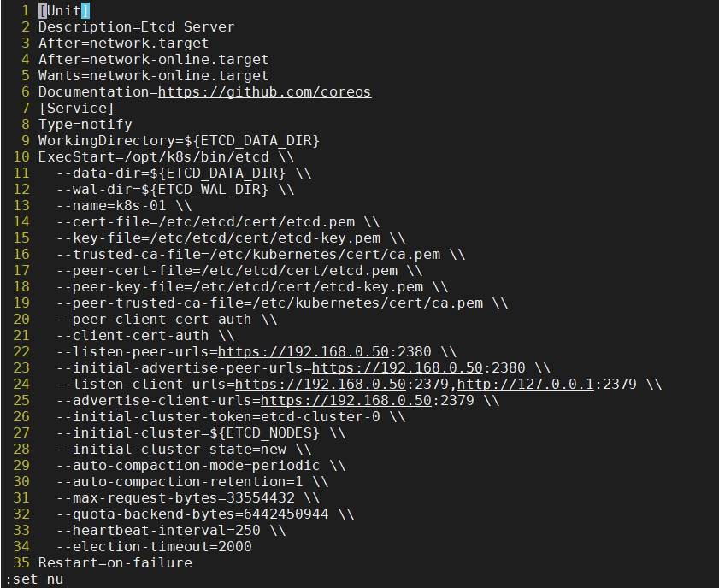Place cursor on Restart=on-failure
Viewport: 719px width, 588px height.
[115, 562]
